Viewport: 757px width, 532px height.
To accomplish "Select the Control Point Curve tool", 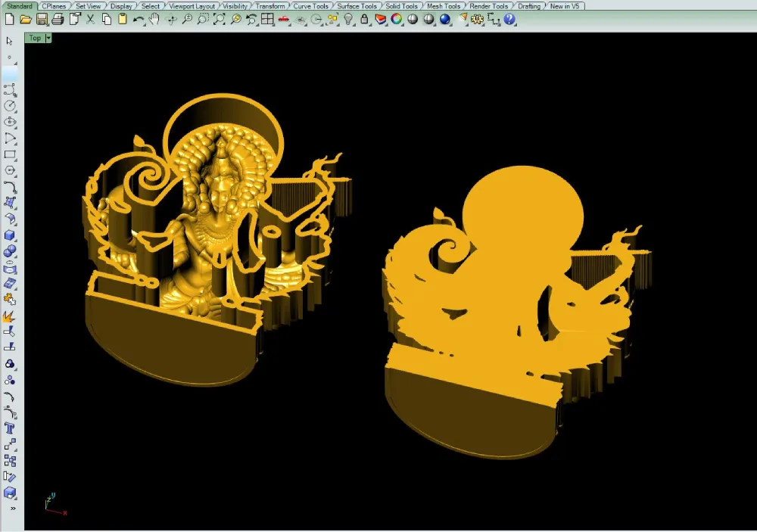I will 10,90.
